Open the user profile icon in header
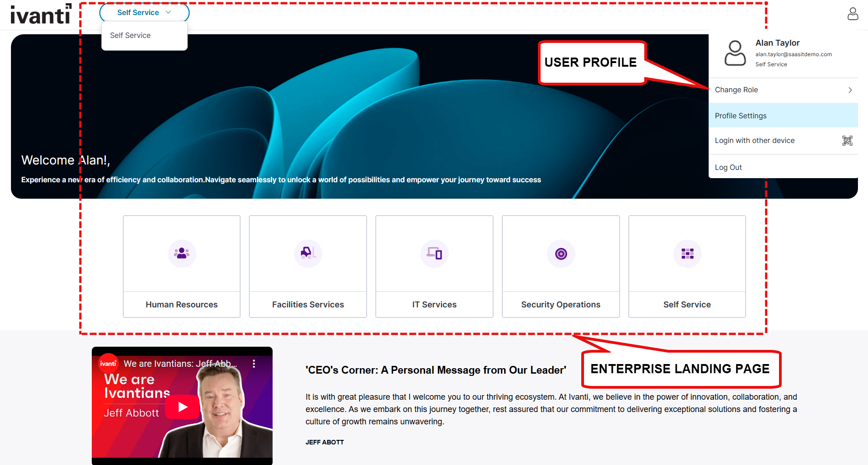This screenshot has width=868, height=465. coord(852,14)
